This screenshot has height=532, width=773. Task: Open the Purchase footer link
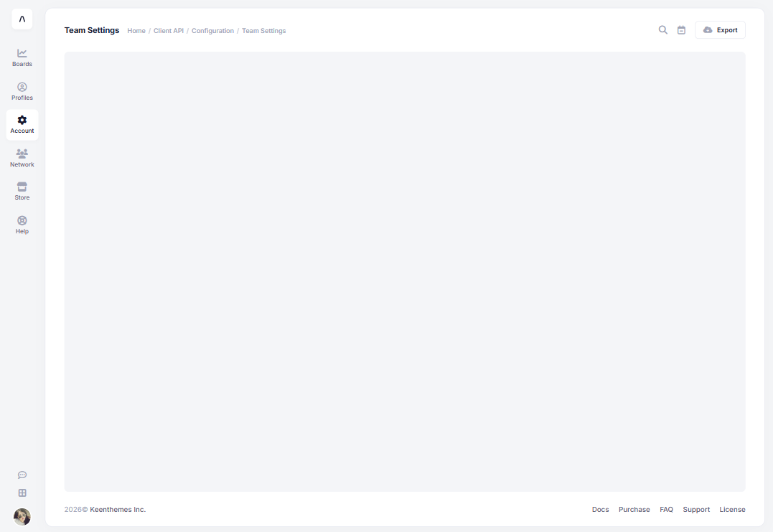[634, 509]
